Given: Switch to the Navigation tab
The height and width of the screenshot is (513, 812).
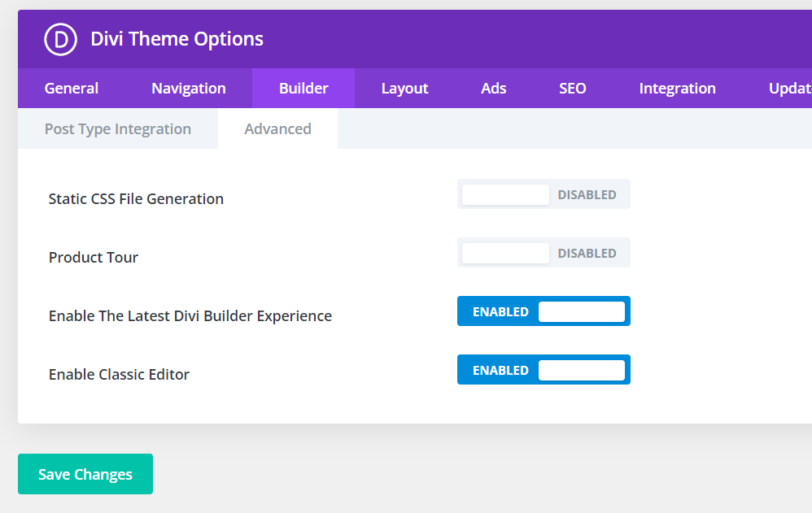Looking at the screenshot, I should [x=189, y=89].
